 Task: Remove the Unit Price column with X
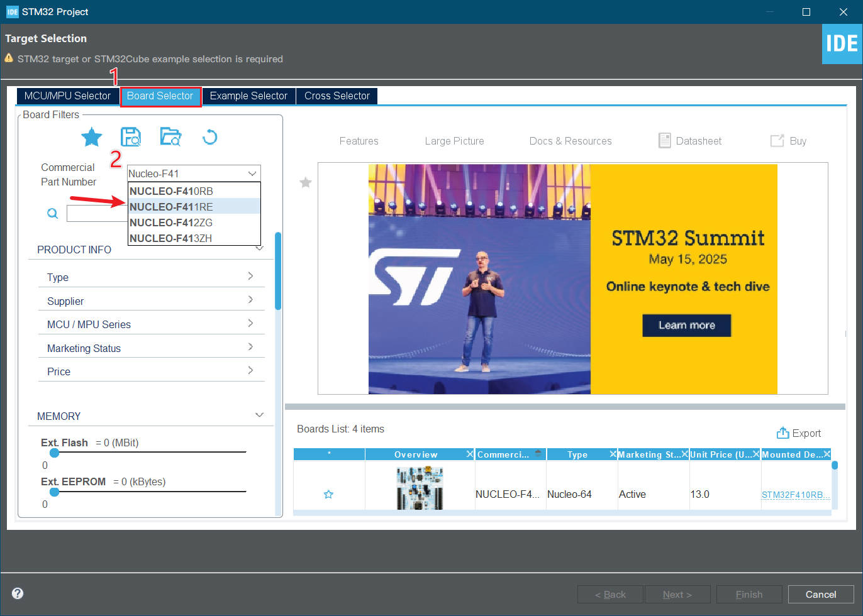pos(756,454)
